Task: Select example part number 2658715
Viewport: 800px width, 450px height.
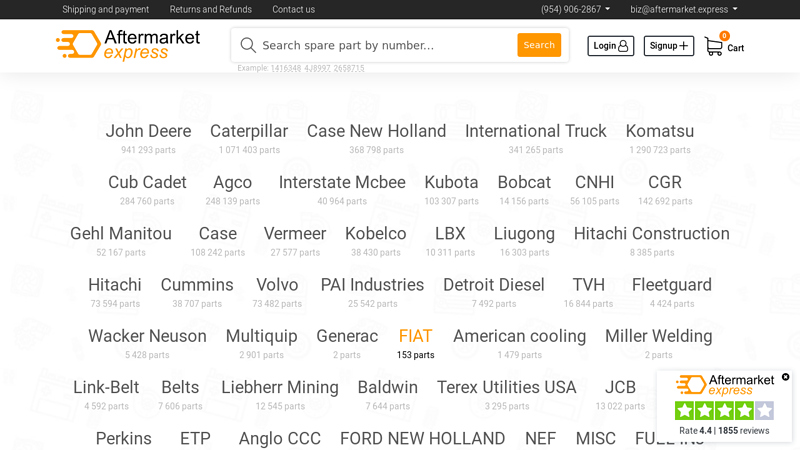Action: coord(349,68)
